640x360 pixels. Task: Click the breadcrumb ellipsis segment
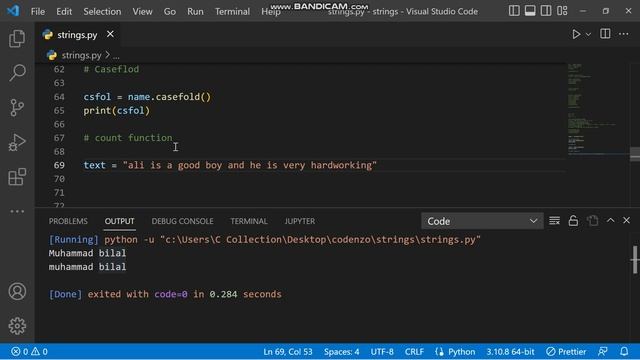click(x=116, y=56)
